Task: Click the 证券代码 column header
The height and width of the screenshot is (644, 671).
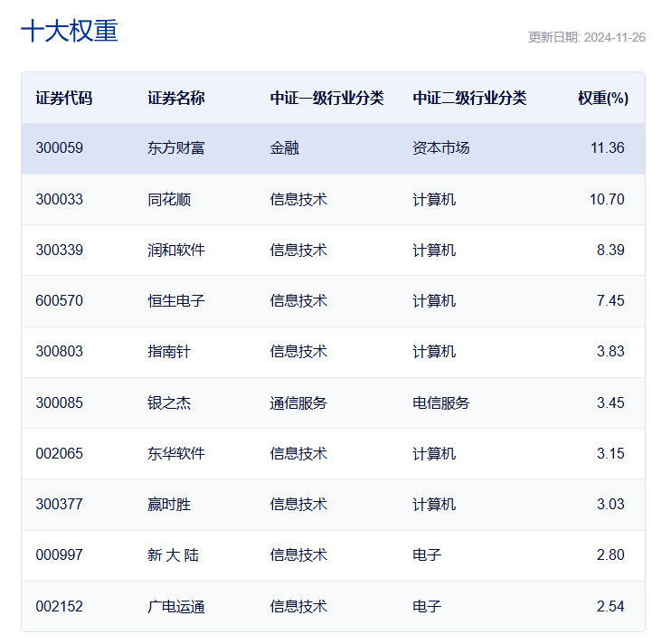Action: coord(64,98)
